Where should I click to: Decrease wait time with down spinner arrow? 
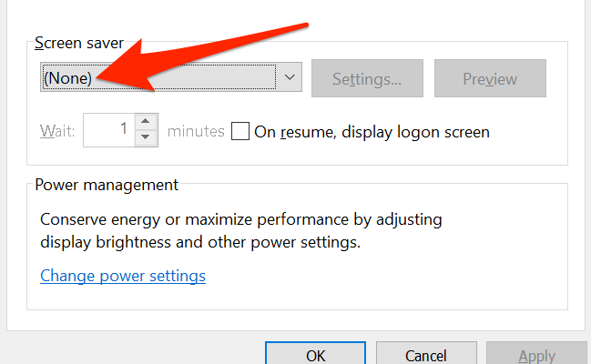click(146, 138)
